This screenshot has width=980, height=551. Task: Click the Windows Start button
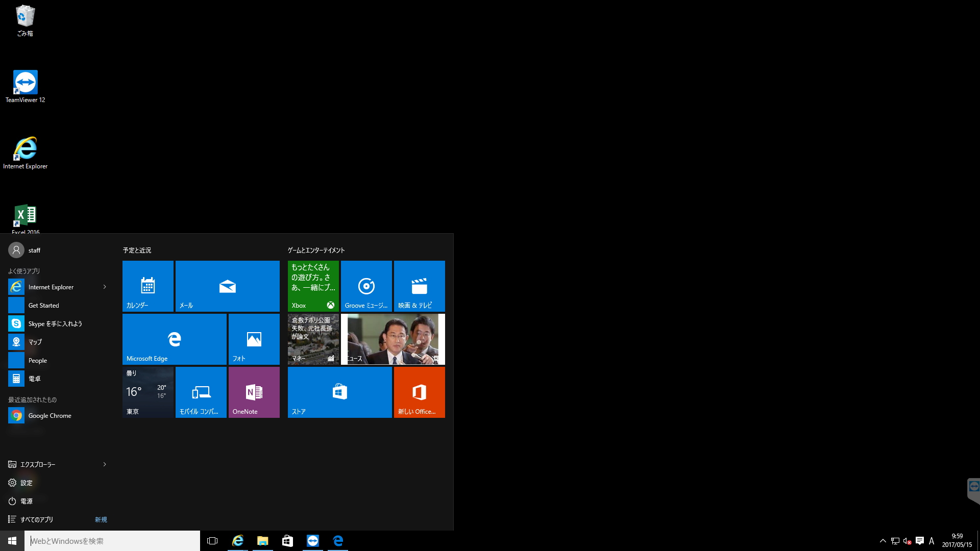pos(12,541)
